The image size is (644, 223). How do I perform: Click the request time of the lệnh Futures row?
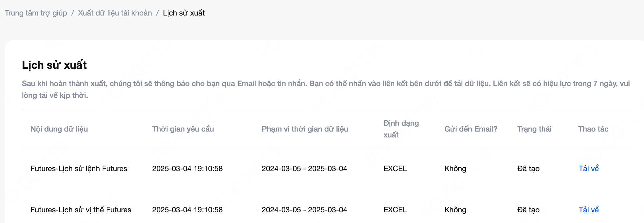tap(187, 168)
